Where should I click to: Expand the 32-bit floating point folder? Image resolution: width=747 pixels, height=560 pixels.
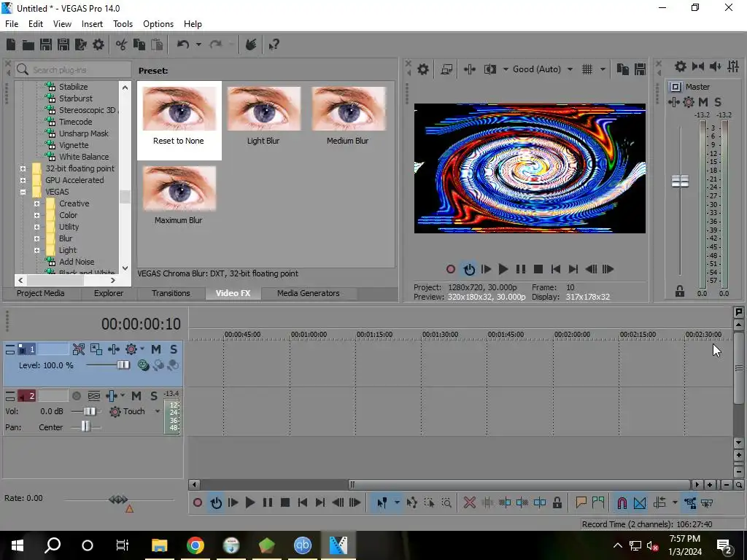[23, 168]
